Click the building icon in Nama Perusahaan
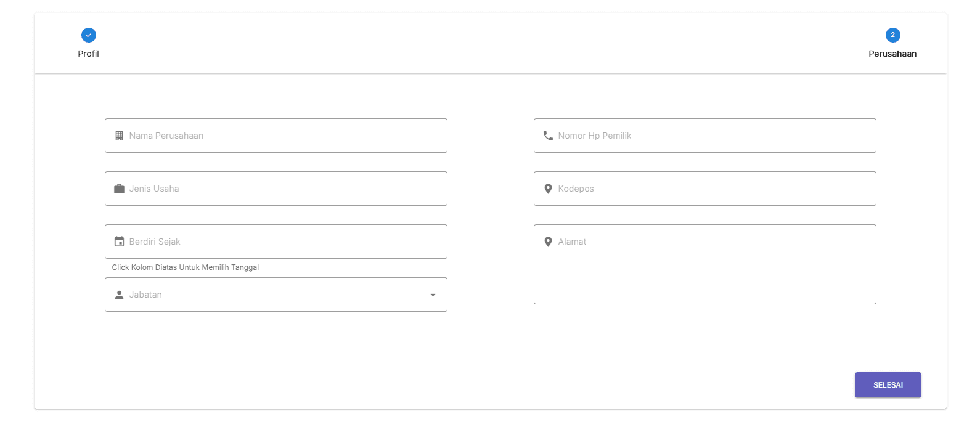This screenshot has height=427, width=980. click(x=119, y=136)
